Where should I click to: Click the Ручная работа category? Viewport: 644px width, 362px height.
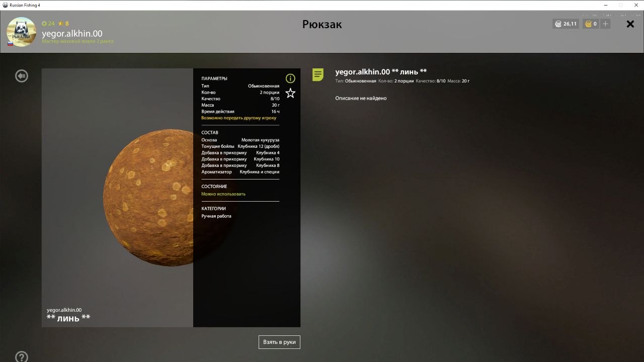click(216, 216)
